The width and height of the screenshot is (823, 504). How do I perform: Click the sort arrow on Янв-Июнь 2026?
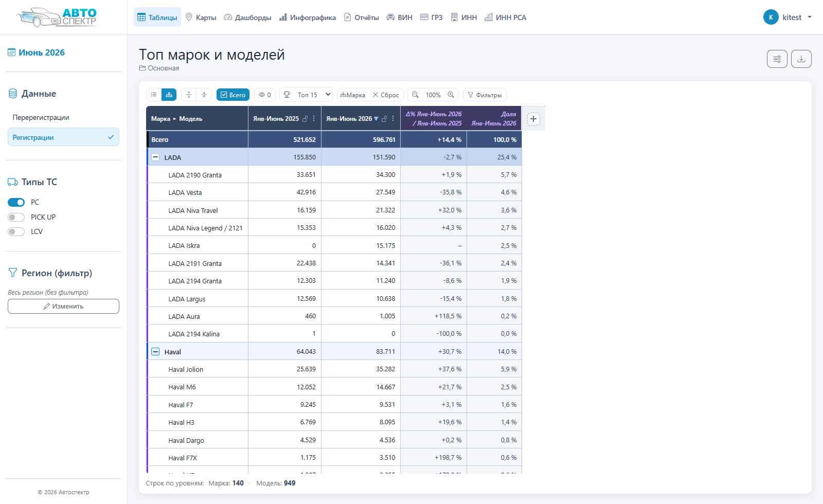coord(376,119)
